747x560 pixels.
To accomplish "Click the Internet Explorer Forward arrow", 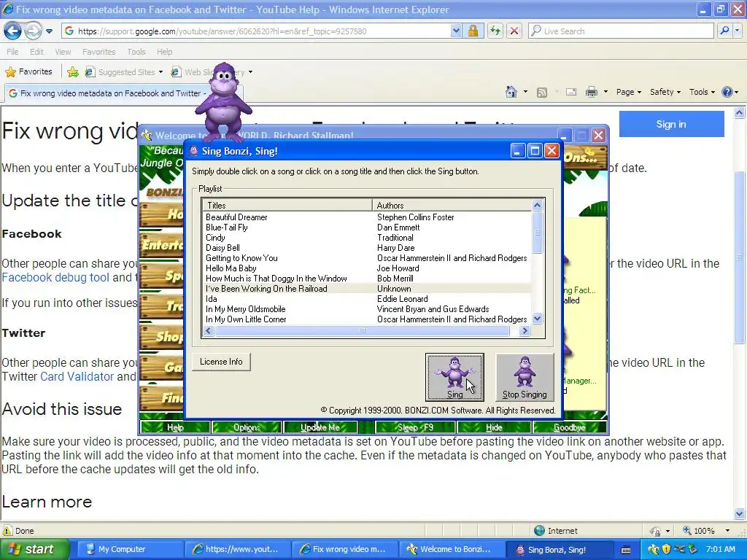I will (x=33, y=31).
